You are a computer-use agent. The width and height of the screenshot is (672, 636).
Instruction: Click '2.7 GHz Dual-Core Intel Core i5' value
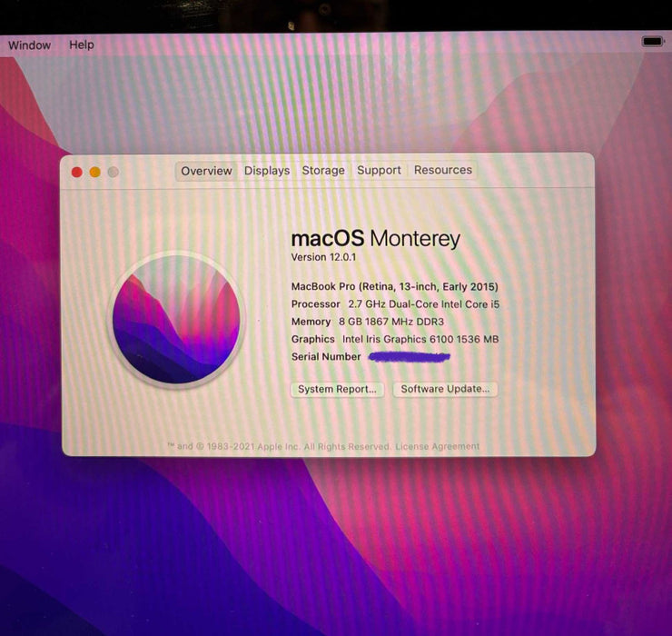[x=423, y=304]
